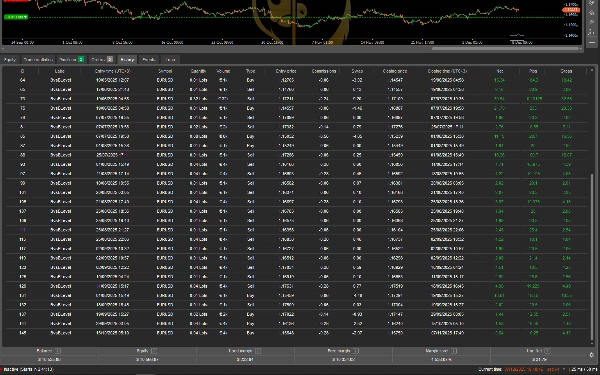Sort by the Commissions column header
600x375 pixels.
pyautogui.click(x=324, y=71)
